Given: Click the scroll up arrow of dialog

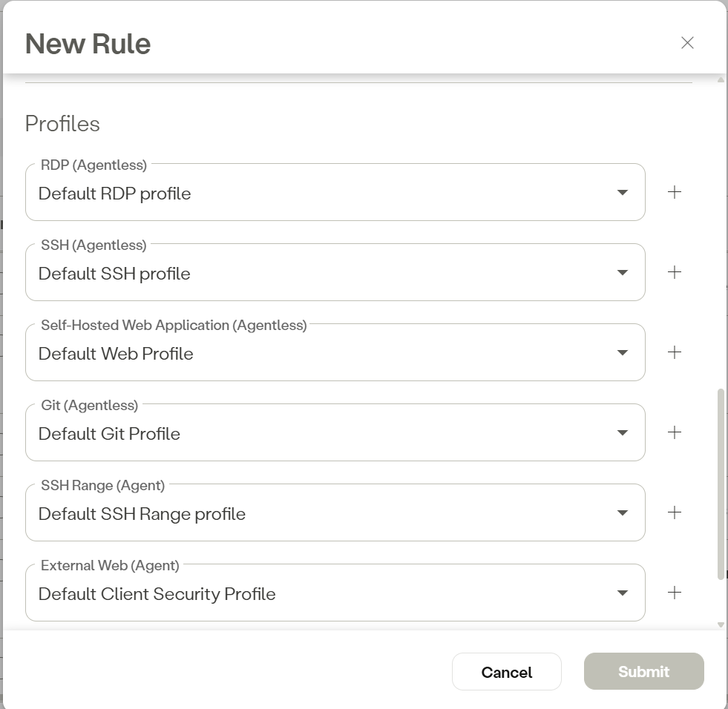Looking at the screenshot, I should point(721,80).
